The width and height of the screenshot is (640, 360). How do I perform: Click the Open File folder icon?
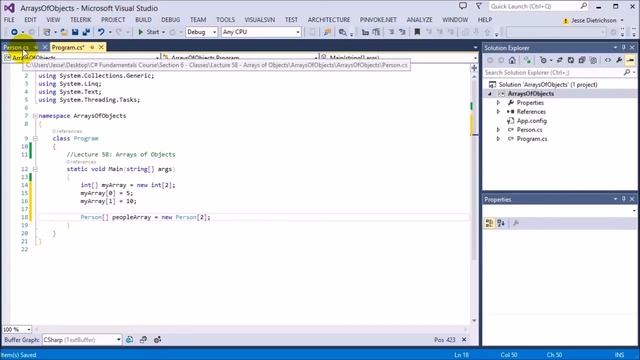point(64,32)
